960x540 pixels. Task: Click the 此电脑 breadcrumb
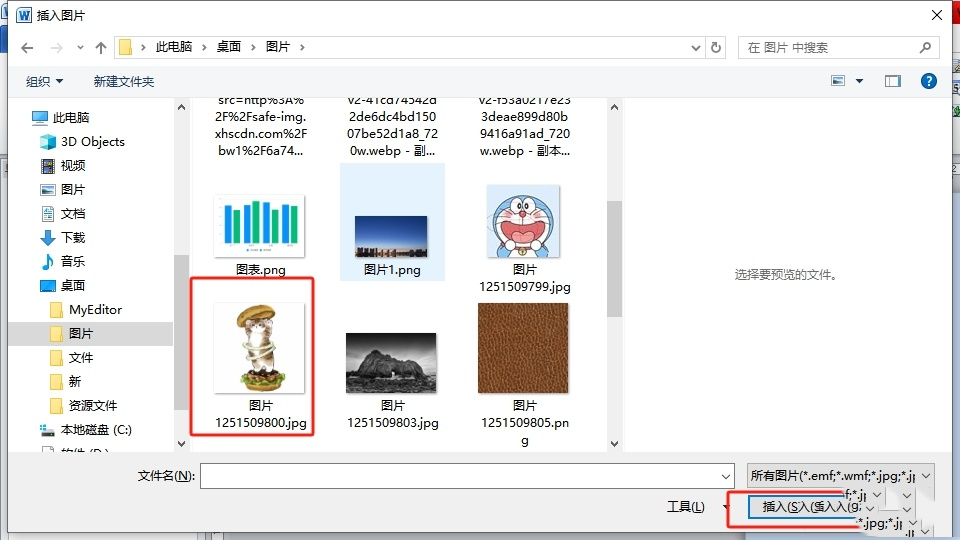(174, 47)
